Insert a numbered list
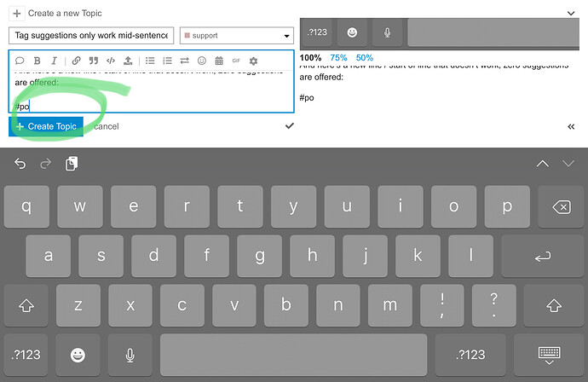 click(x=167, y=61)
